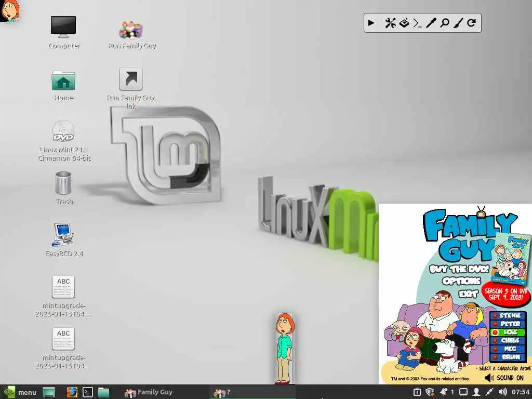
Task: Open the terminal prompt icon in floating toolbar
Action: (x=417, y=23)
